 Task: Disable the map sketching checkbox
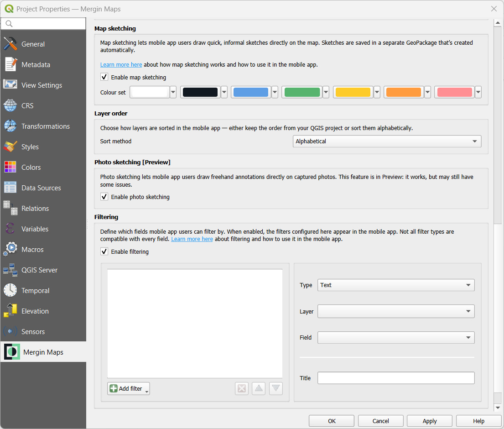coord(104,77)
